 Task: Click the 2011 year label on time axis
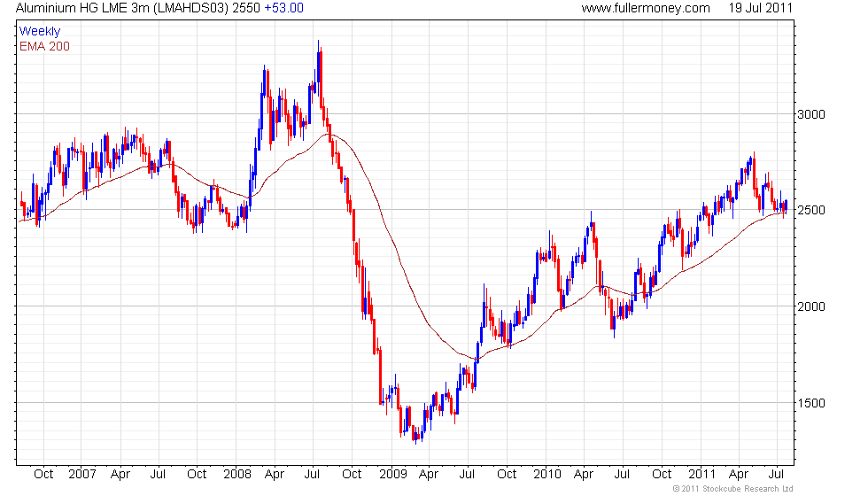[x=701, y=475]
